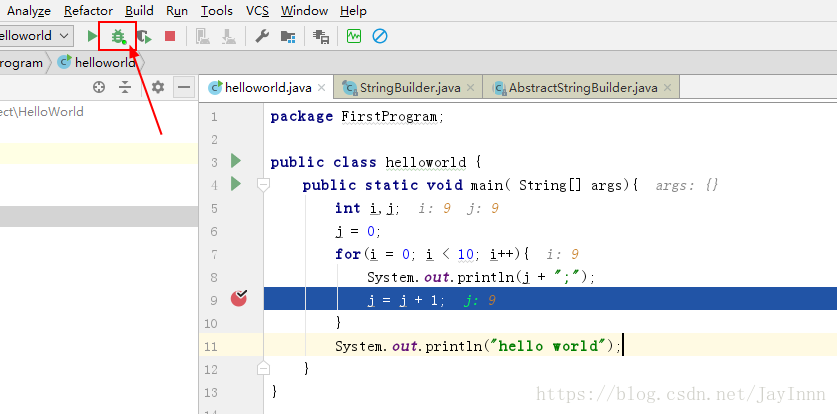
Task: Click the greyed-out attach debugger icon
Action: 229,36
